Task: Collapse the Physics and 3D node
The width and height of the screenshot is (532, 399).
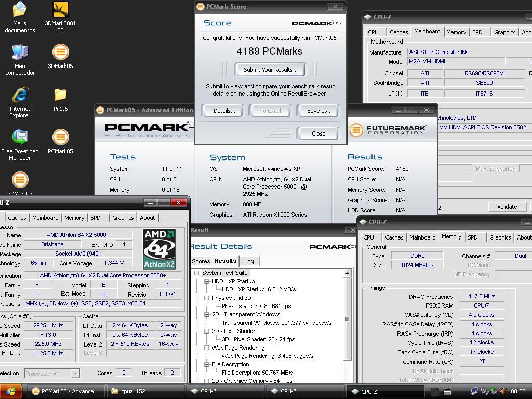Action: tap(206, 298)
